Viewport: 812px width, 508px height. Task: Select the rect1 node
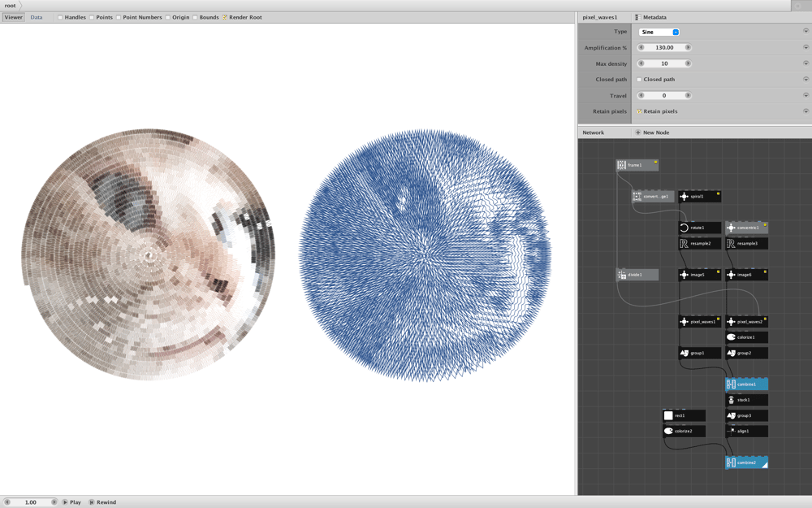pos(684,415)
